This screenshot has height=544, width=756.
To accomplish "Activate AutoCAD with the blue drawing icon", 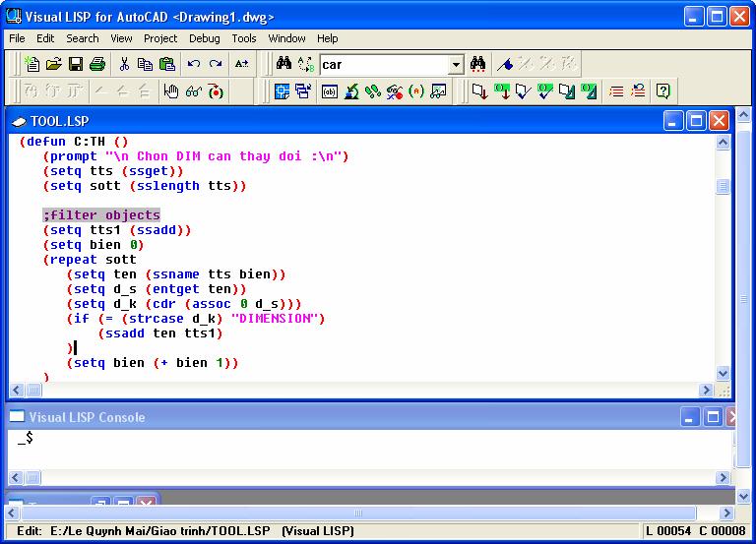I will click(x=282, y=91).
